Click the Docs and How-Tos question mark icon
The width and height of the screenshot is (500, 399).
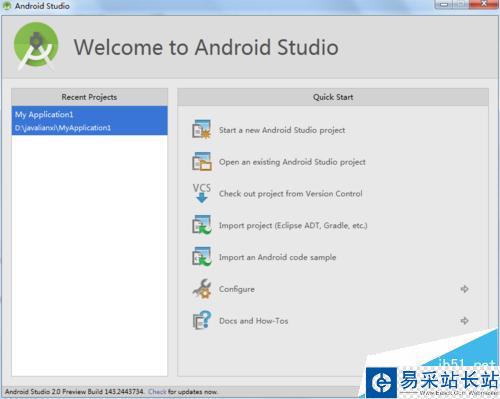pos(202,320)
